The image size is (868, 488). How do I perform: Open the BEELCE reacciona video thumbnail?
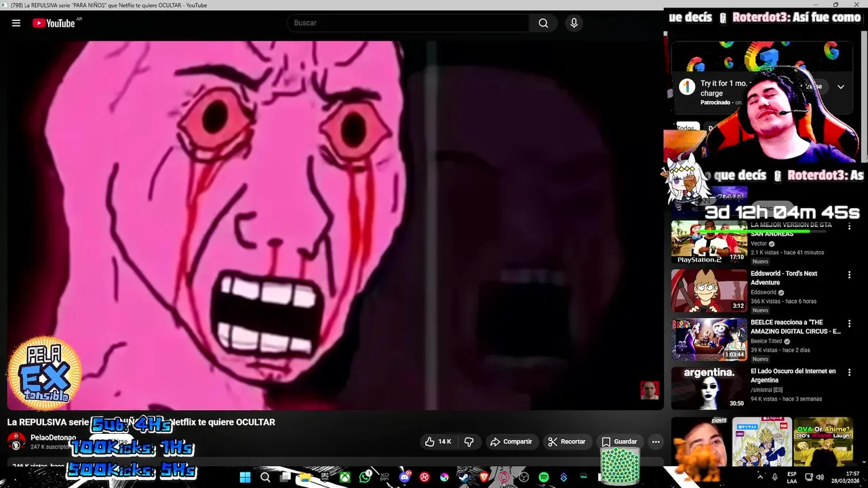point(709,340)
